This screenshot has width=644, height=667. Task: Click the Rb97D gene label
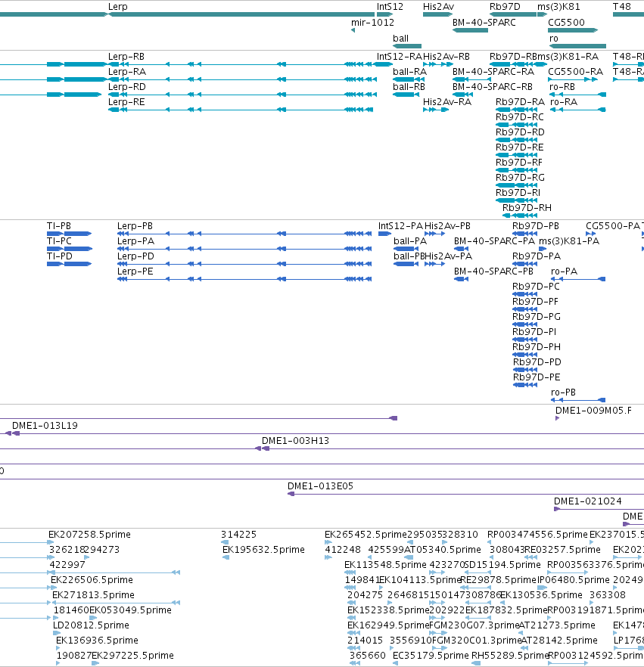coord(505,7)
